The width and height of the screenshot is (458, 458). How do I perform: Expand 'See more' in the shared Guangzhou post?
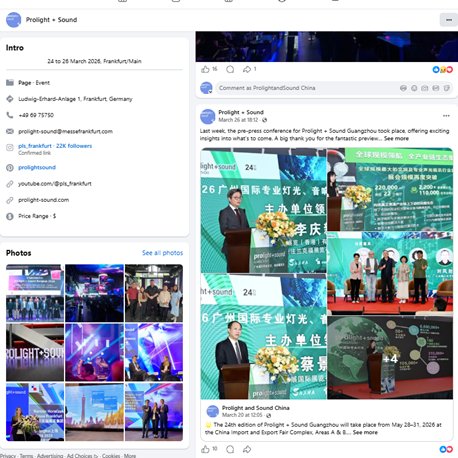365,432
